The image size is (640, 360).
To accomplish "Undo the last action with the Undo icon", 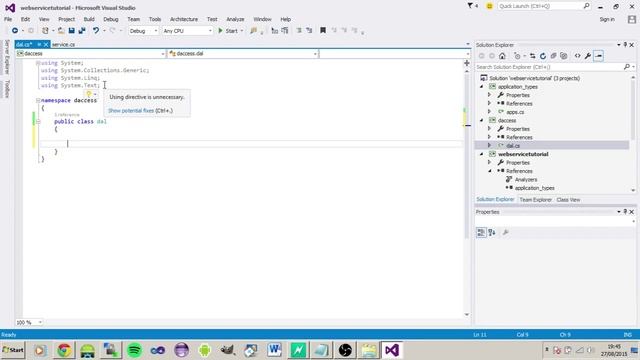I will click(x=96, y=31).
